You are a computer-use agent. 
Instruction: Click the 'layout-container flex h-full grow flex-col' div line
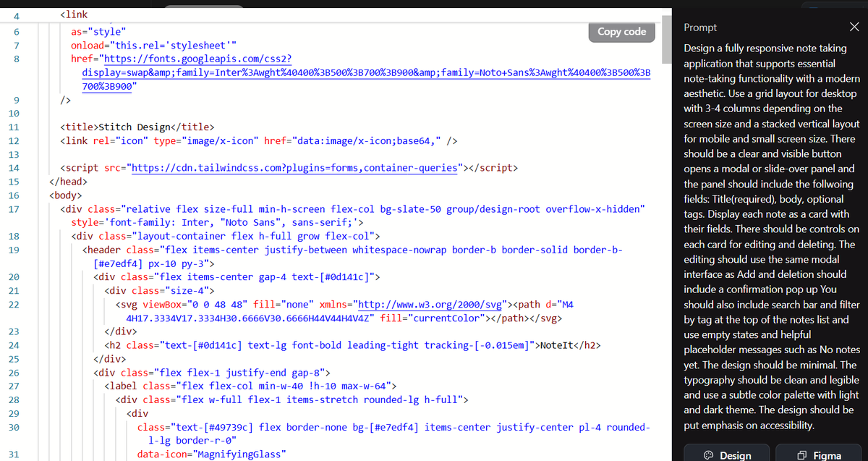226,236
